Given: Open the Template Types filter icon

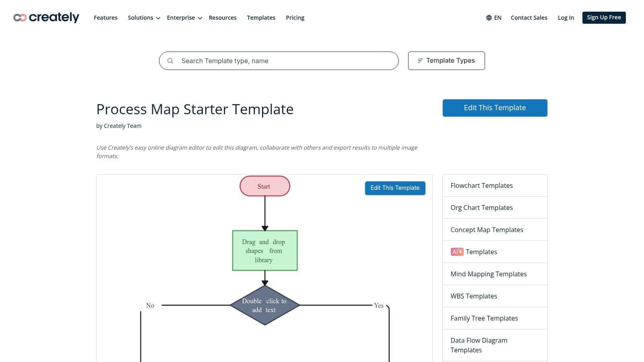Looking at the screenshot, I should [x=419, y=60].
